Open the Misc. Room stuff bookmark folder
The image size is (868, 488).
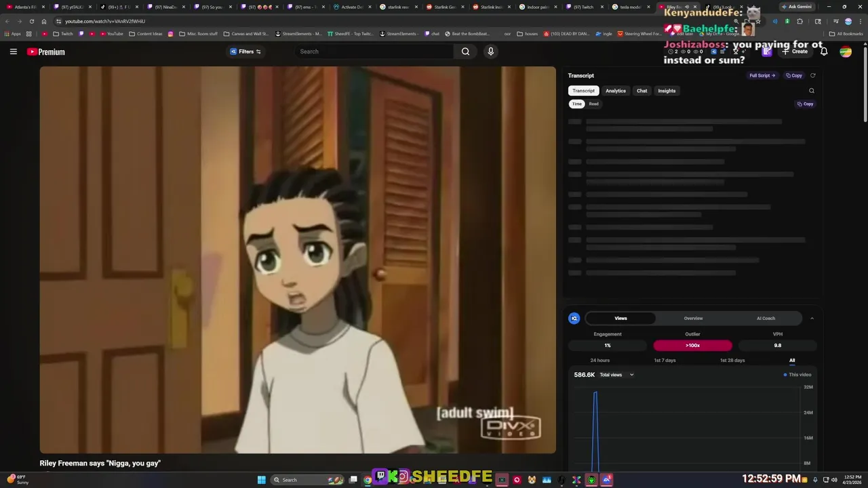[x=198, y=33]
